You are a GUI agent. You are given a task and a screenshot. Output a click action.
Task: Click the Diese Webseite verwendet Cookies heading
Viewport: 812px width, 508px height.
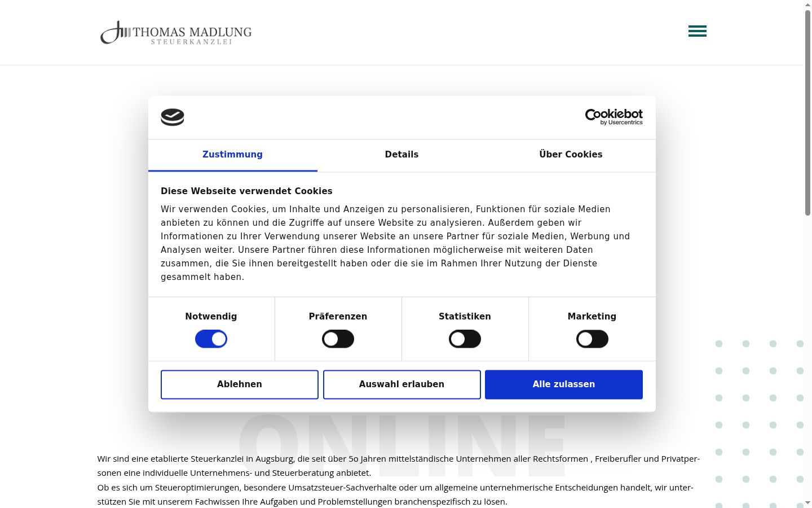point(246,191)
